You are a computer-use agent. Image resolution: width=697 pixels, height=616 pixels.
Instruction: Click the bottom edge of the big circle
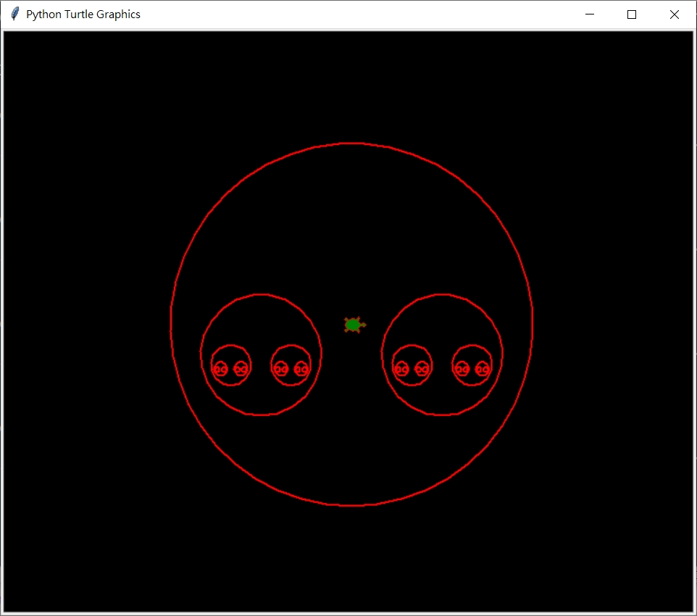pyautogui.click(x=351, y=505)
